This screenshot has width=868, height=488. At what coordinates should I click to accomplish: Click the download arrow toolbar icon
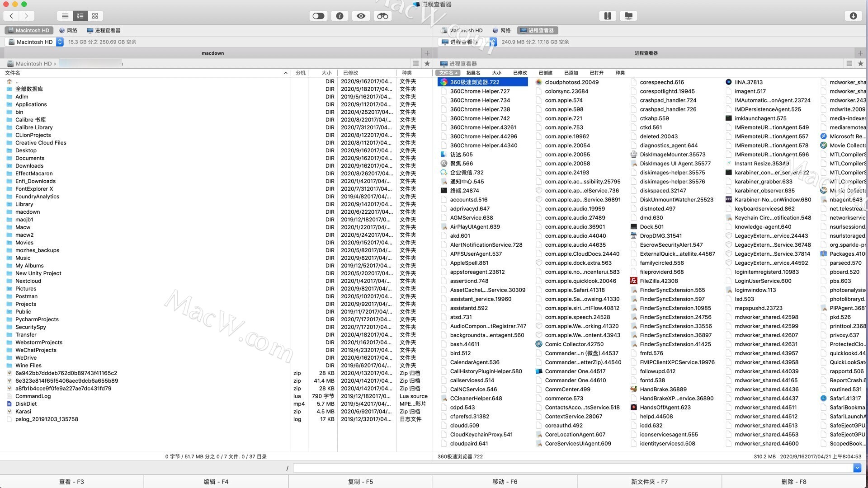853,16
